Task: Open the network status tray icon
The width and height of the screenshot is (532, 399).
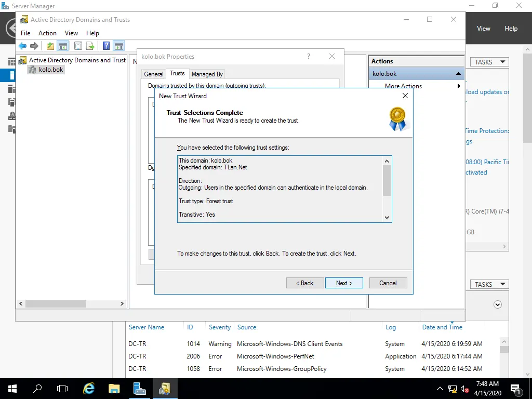Action: (453, 389)
